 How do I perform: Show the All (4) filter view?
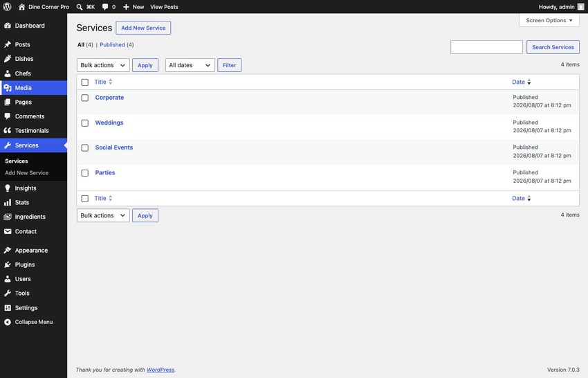85,45
